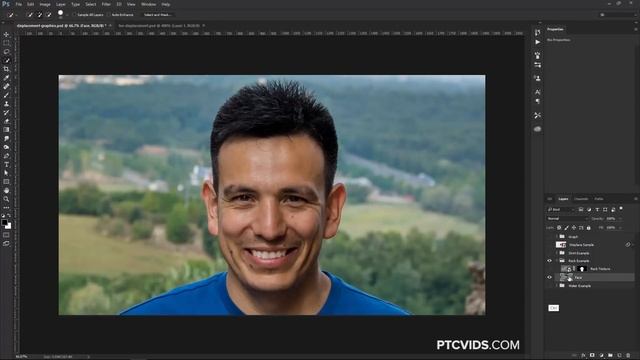Image resolution: width=640 pixels, height=360 pixels.
Task: Select the Lasso tool
Action: [x=6, y=52]
